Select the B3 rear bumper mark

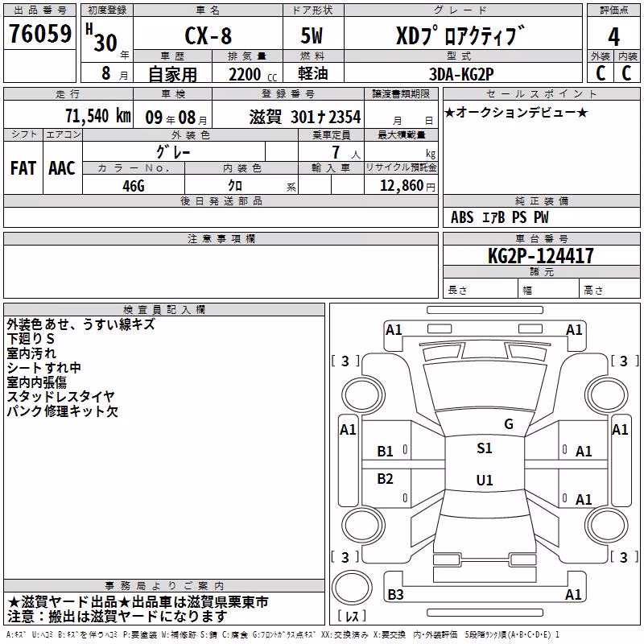click(395, 594)
